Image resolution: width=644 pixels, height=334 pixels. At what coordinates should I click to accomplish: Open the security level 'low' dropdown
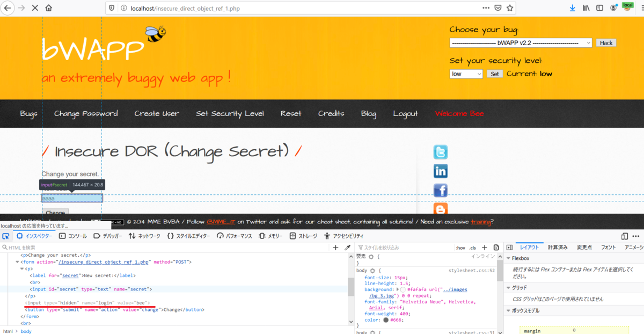point(466,74)
